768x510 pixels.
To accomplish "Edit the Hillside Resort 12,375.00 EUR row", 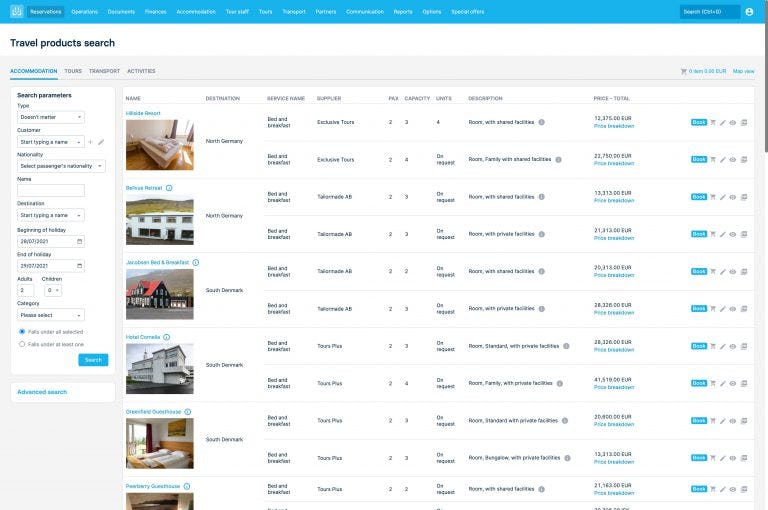I will tap(722, 122).
